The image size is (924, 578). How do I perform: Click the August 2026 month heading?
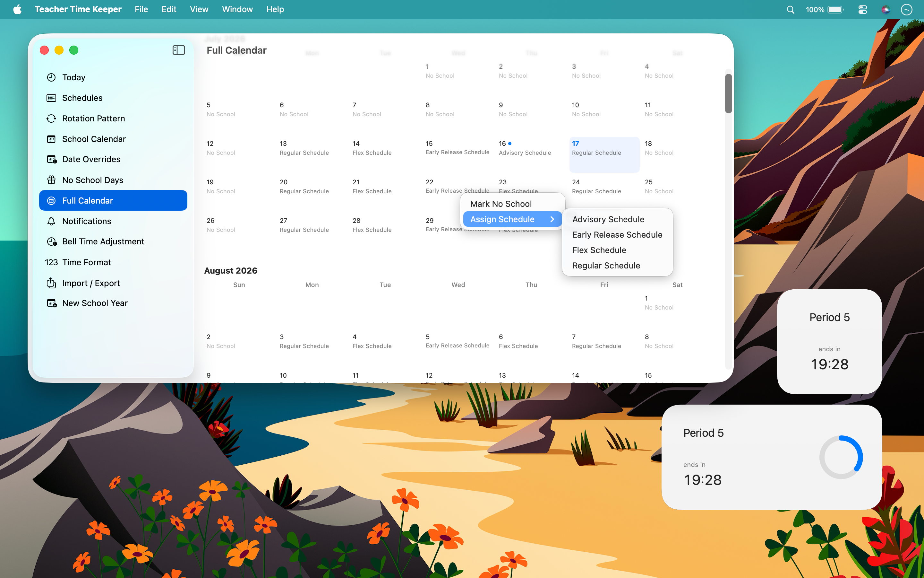click(x=231, y=271)
